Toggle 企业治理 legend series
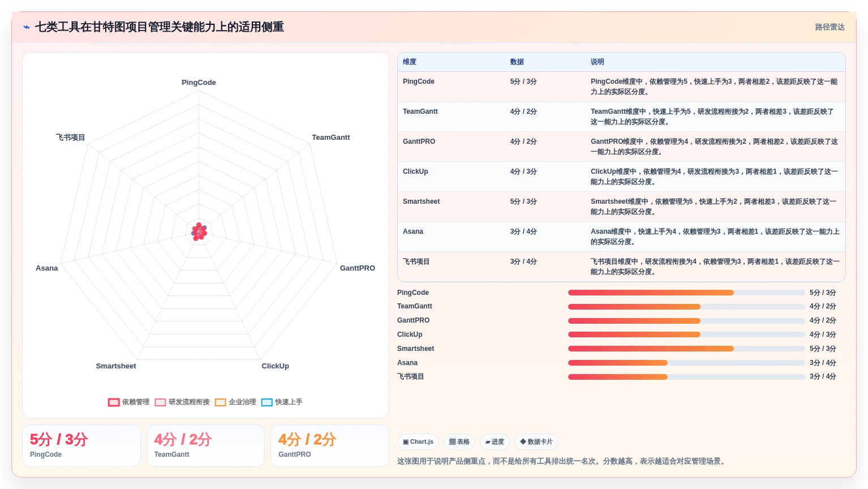This screenshot has height=489, width=868. point(235,402)
